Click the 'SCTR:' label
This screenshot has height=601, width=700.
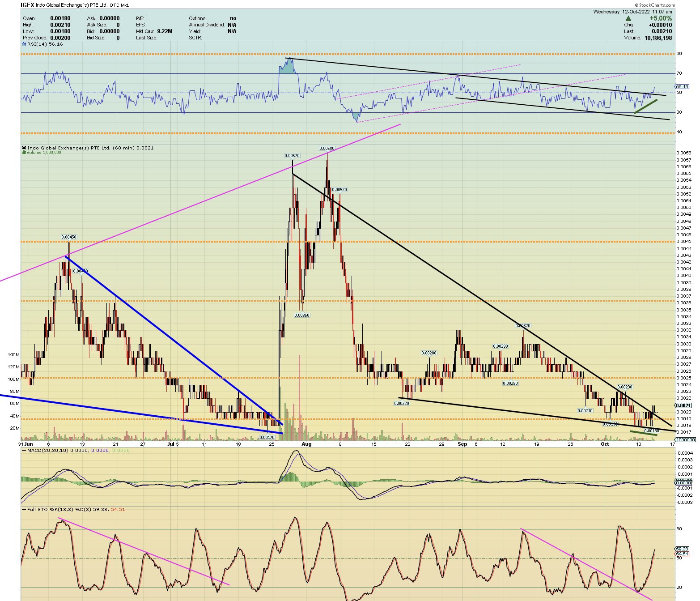point(195,38)
